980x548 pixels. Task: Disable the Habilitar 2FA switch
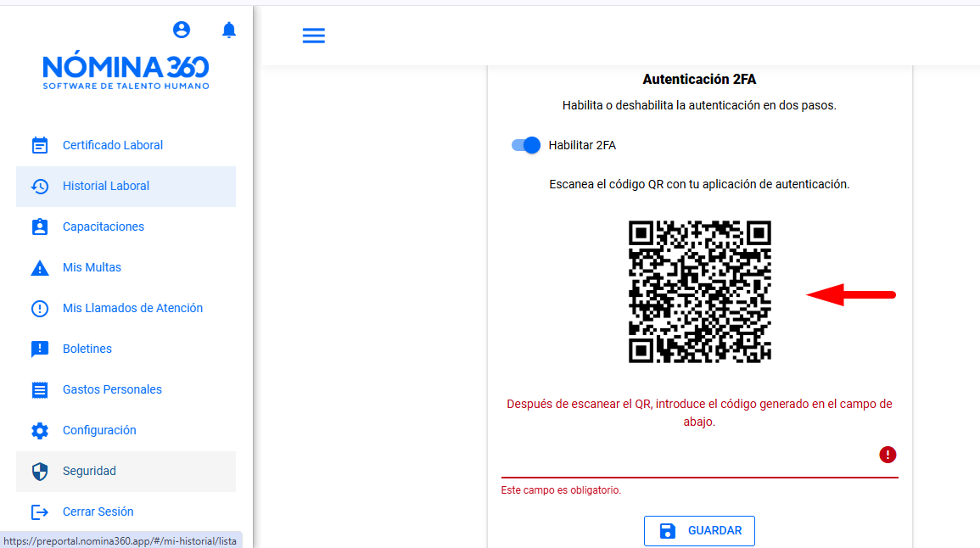tap(525, 145)
